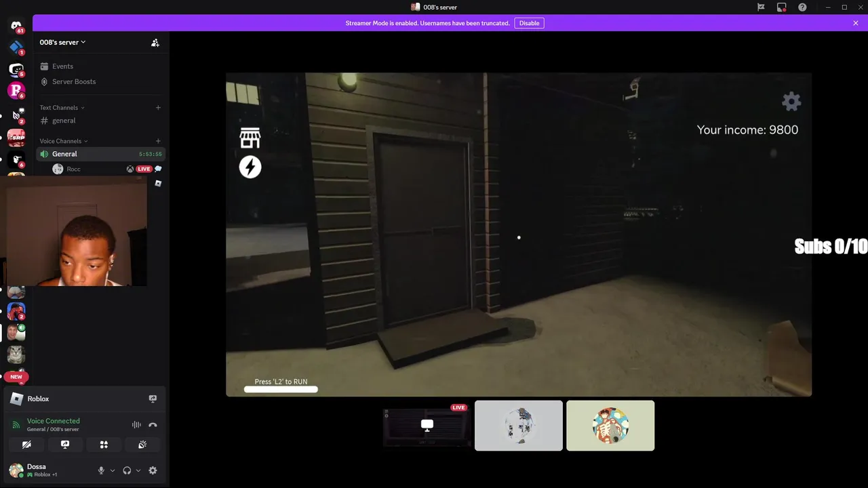Click the lightning bolt icon in stream
This screenshot has width=868, height=488.
pos(250,167)
